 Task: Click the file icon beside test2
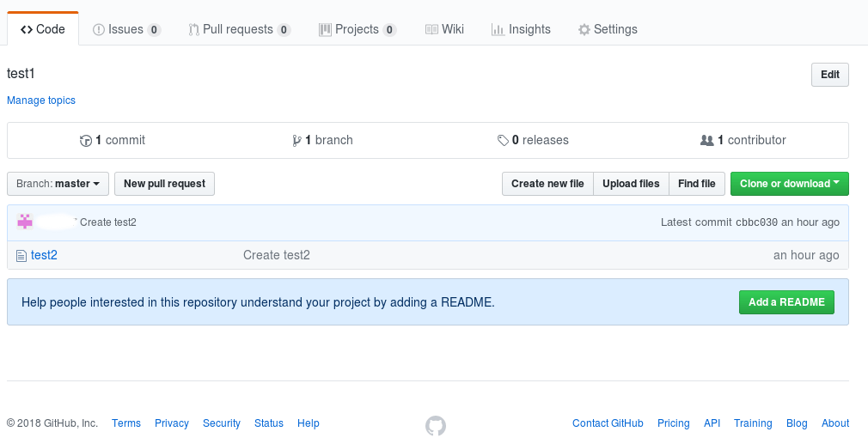pyautogui.click(x=21, y=255)
